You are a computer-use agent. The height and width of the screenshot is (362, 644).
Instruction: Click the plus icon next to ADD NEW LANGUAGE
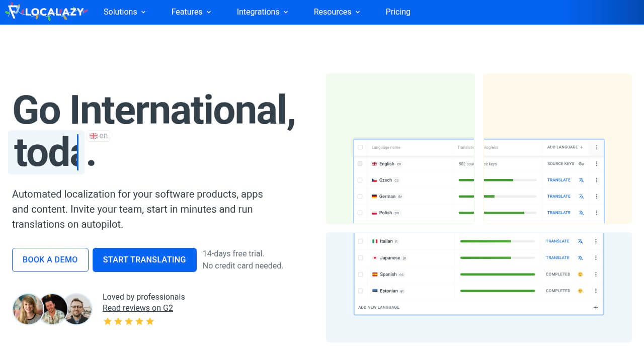tap(596, 307)
